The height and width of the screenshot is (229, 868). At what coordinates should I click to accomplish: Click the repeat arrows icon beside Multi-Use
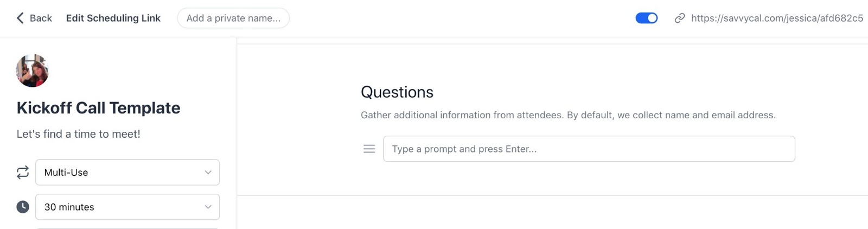pos(23,173)
